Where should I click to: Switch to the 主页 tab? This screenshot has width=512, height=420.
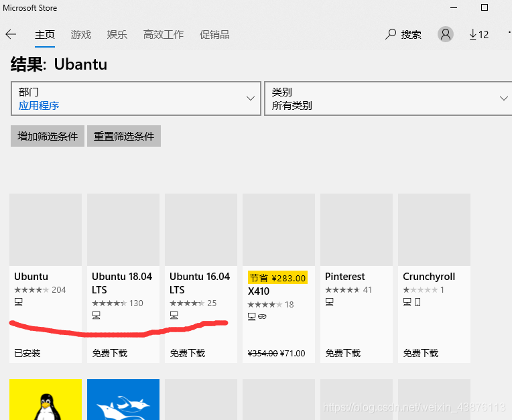pos(45,34)
